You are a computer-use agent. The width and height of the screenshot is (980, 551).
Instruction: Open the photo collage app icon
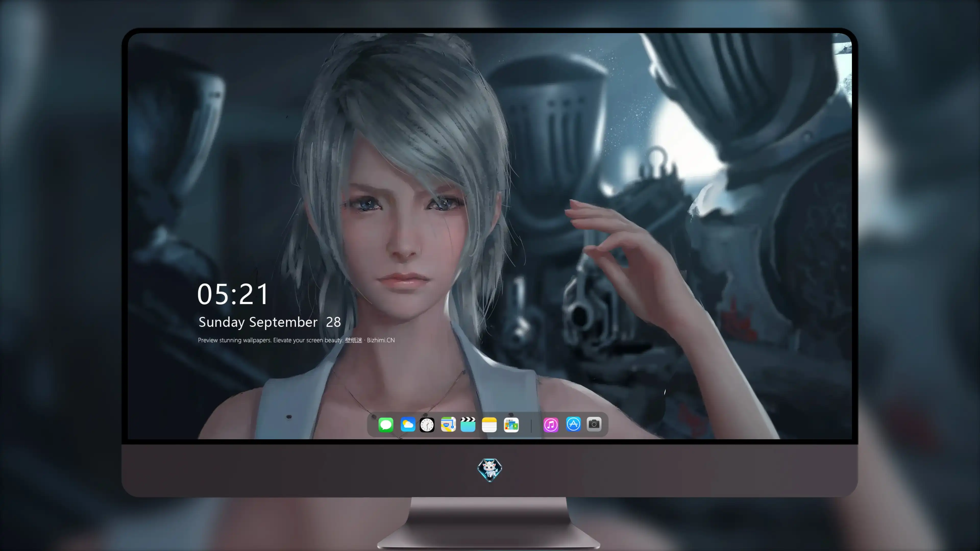[x=511, y=425]
